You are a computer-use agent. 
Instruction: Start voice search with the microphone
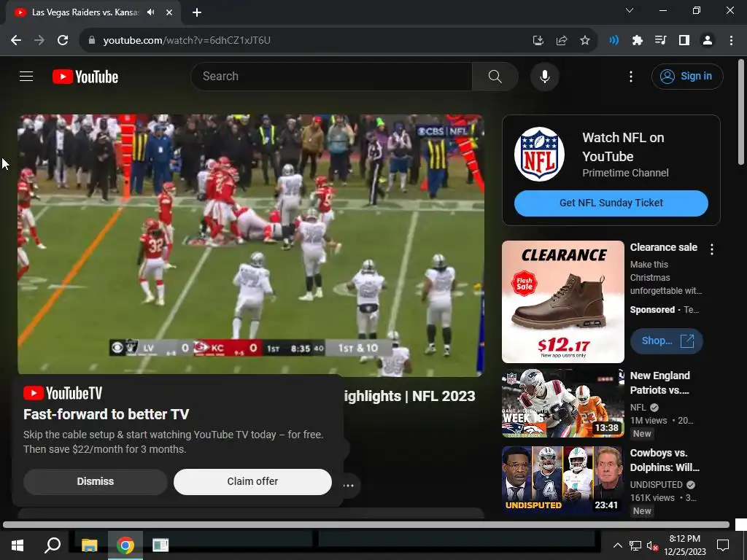(544, 76)
